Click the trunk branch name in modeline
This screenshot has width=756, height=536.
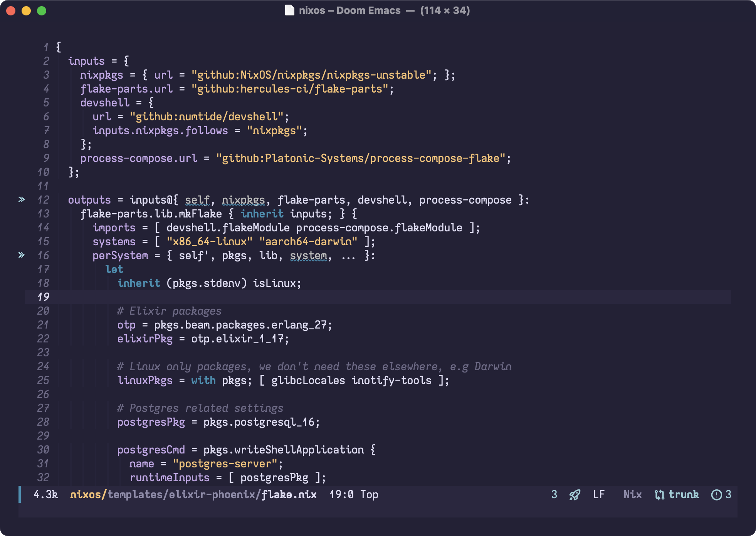[684, 494]
